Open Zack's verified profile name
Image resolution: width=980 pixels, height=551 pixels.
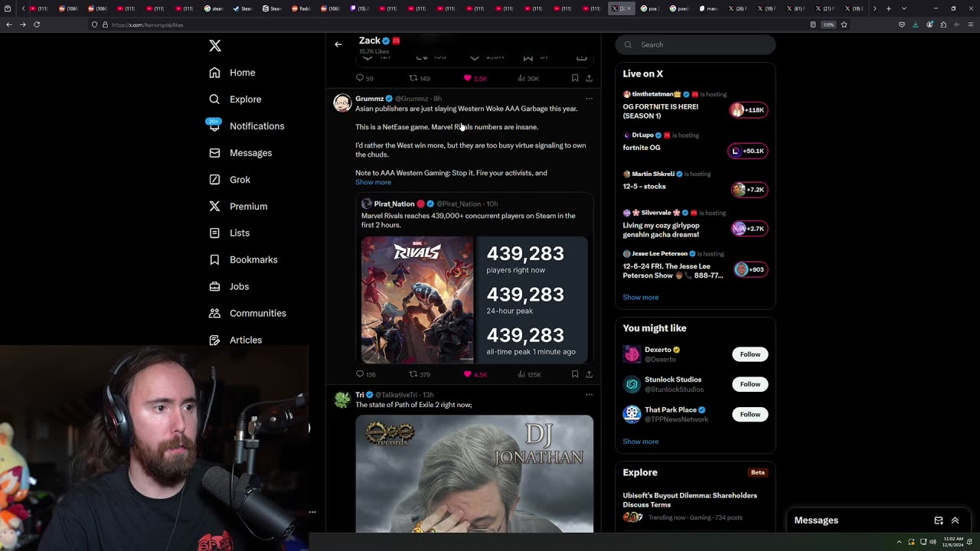coord(379,41)
